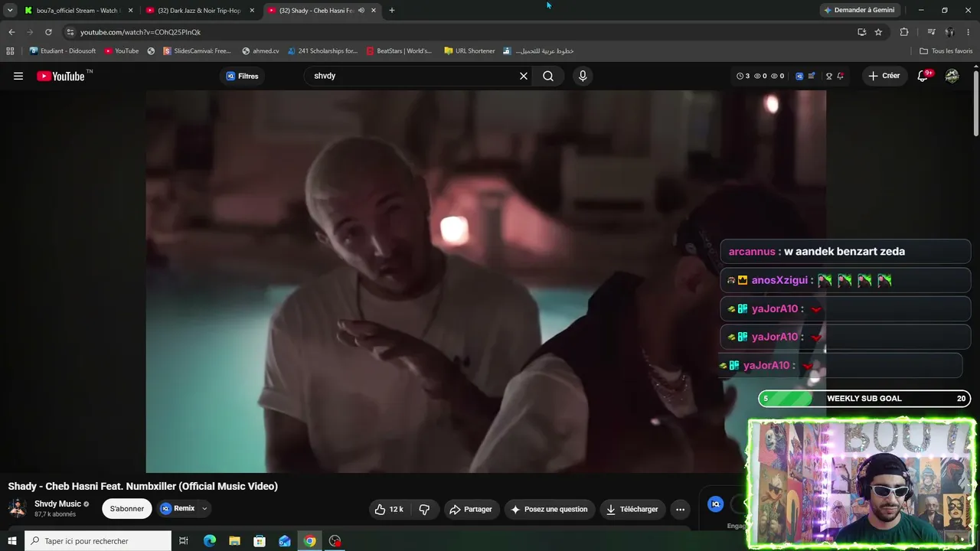Screen dimensions: 980x551
Task: Open the URL Shortener bookmark folder
Action: 469,51
